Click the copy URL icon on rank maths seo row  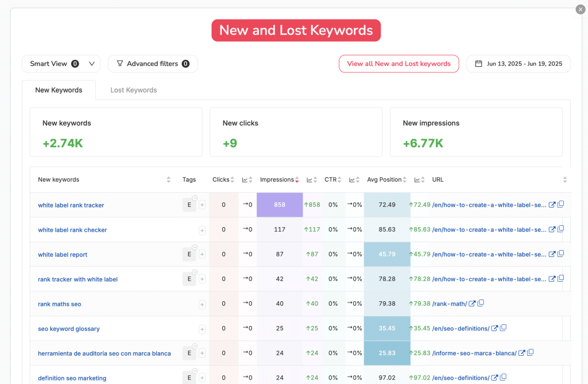point(481,303)
